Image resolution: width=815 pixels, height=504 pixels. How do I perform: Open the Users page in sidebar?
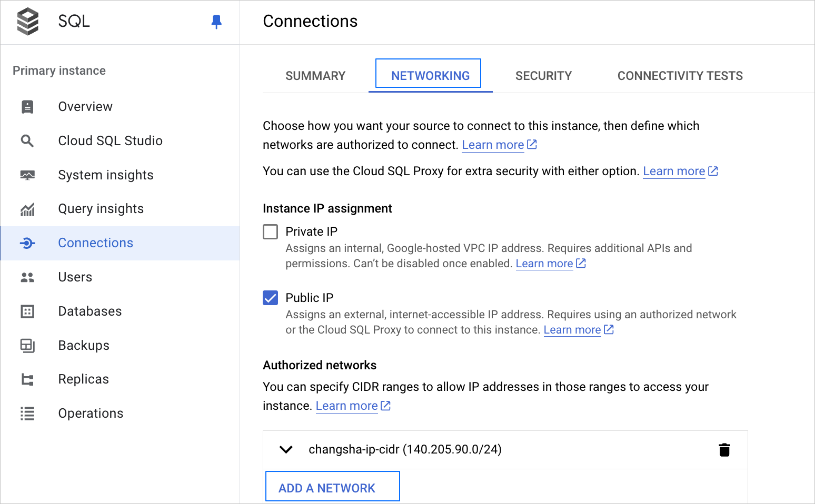coord(75,277)
